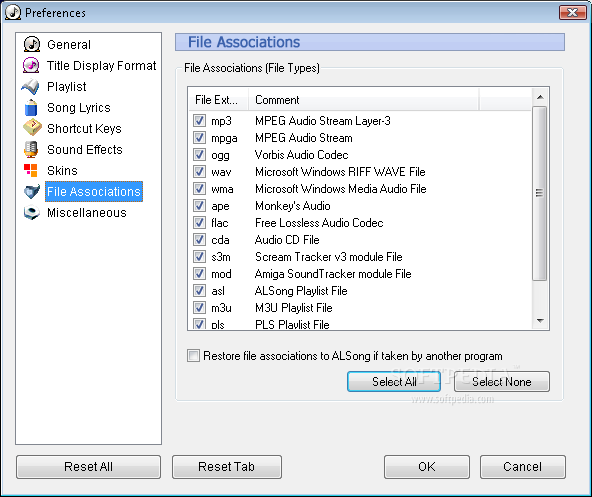Disable the asl playlist association

[x=199, y=290]
